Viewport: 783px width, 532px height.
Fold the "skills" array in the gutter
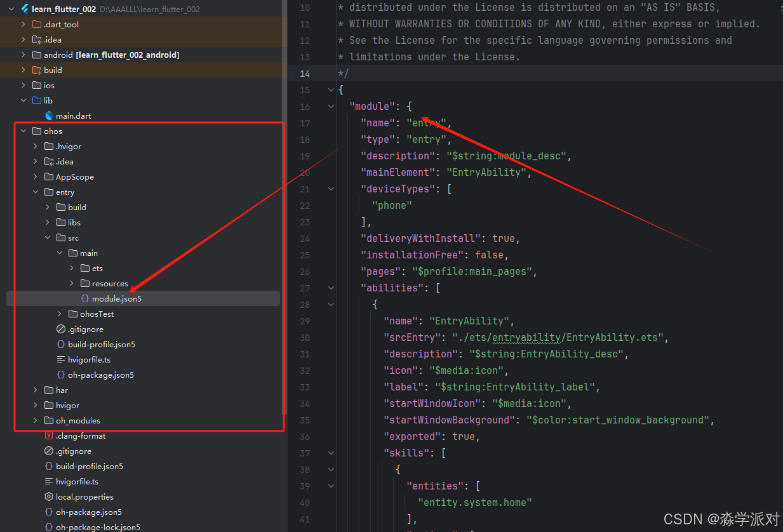tap(331, 453)
